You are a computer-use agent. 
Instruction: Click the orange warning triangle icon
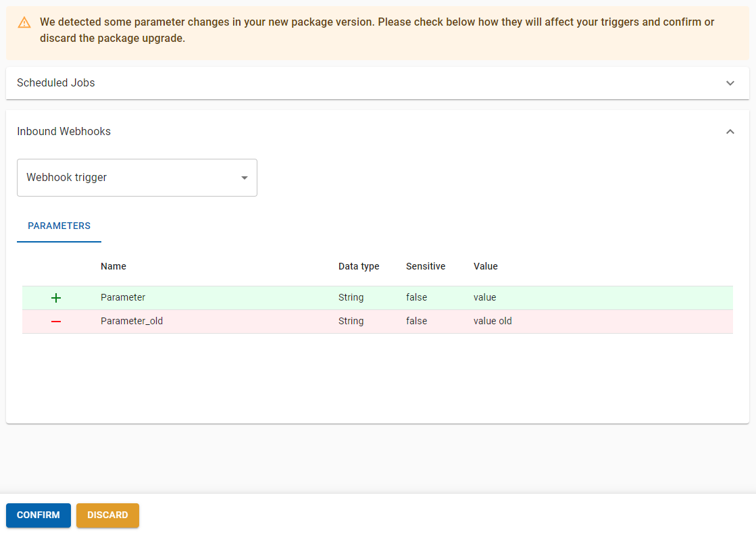pyautogui.click(x=24, y=22)
